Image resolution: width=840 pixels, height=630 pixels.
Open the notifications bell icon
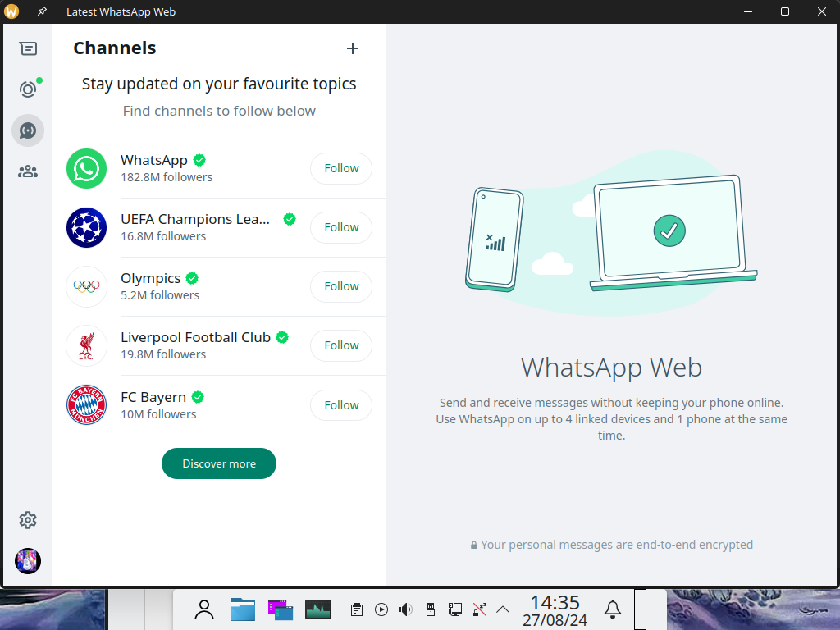(613, 609)
